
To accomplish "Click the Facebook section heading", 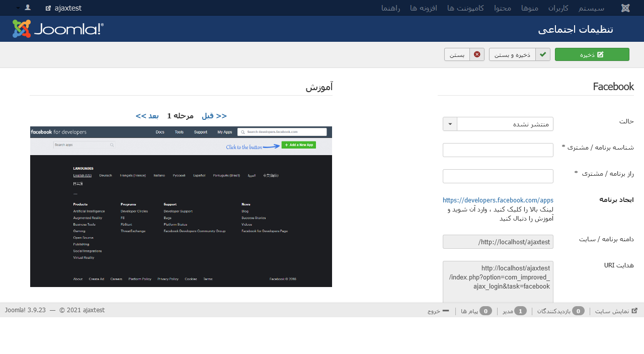I will tap(613, 87).
